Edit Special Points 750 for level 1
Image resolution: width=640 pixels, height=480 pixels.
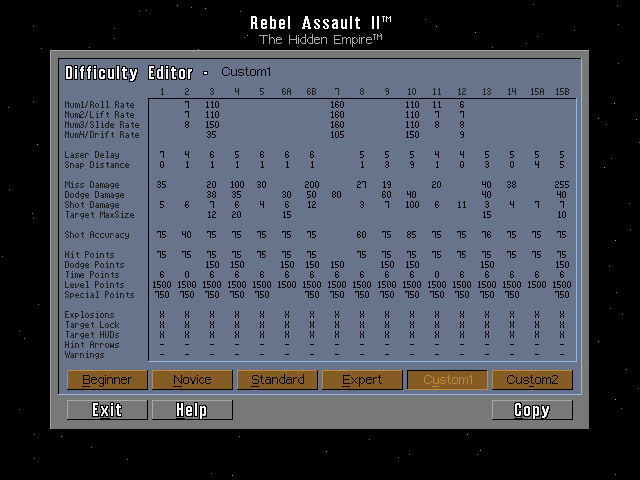tap(162, 295)
